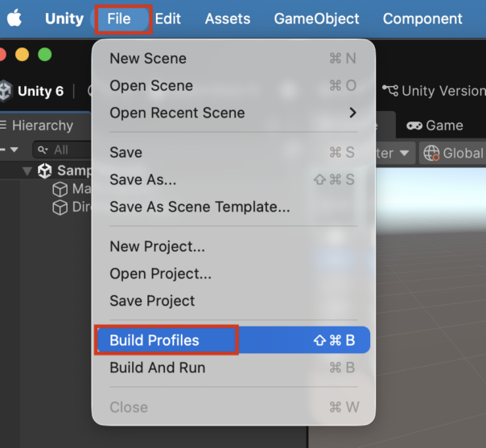Click the first cube icon under SampleScene
Screen dimensions: 486x448
[60, 189]
